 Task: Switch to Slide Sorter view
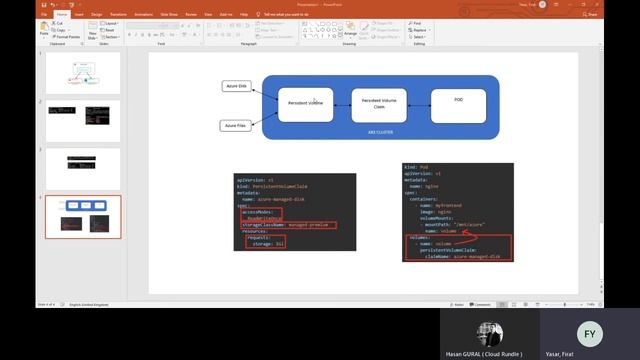[x=514, y=304]
